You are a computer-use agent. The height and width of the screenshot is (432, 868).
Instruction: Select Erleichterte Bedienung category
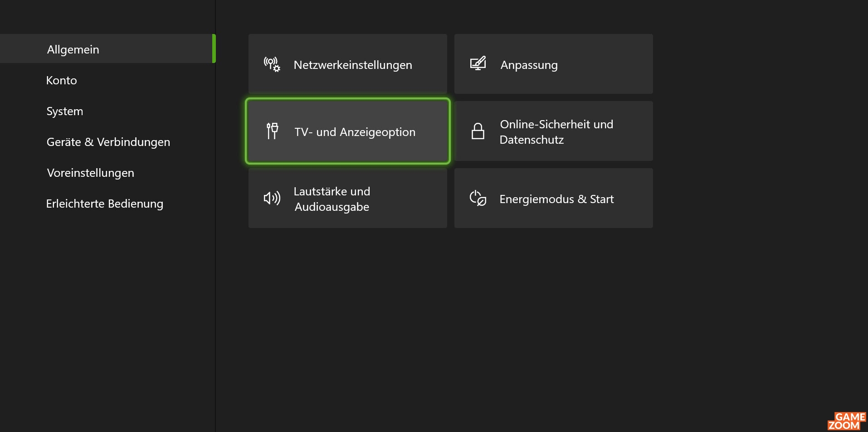105,204
